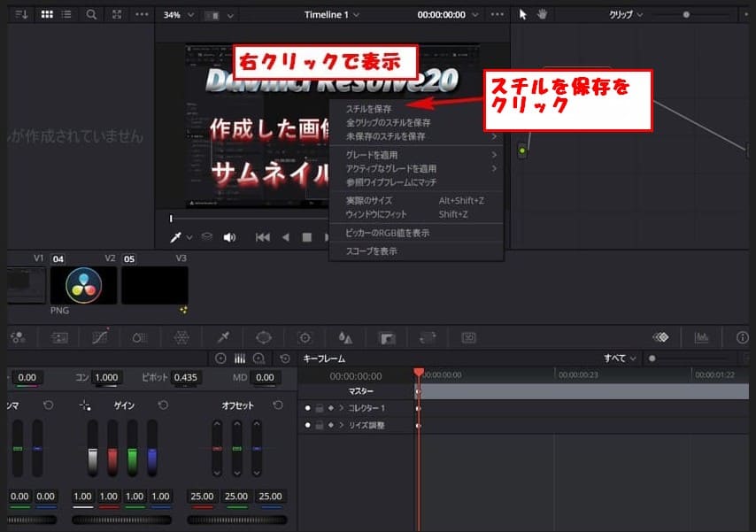
Task: Play in reverse in the viewer
Action: 286,237
